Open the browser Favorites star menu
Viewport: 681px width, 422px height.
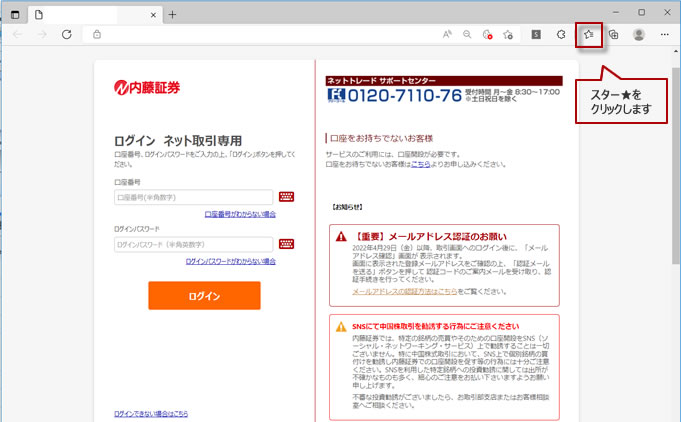coord(589,34)
